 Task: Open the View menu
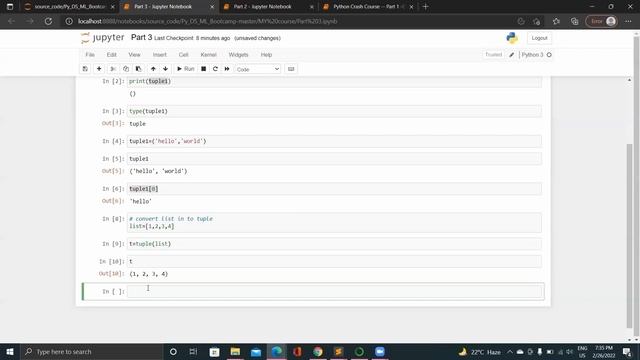tap(134, 55)
